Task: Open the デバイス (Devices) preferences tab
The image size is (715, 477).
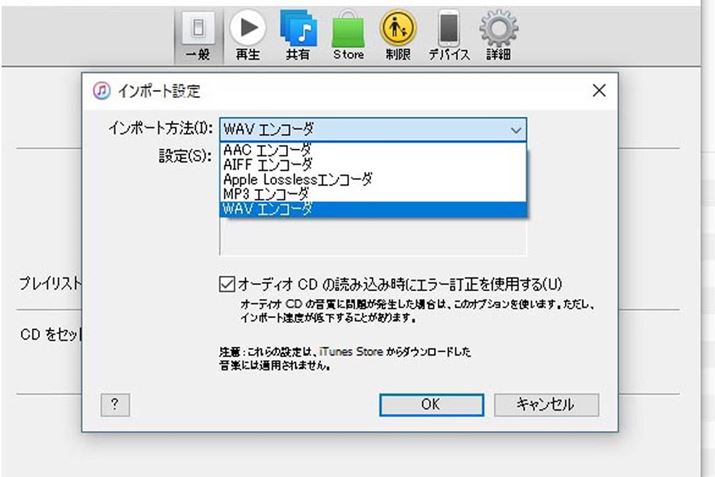Action: click(x=449, y=36)
